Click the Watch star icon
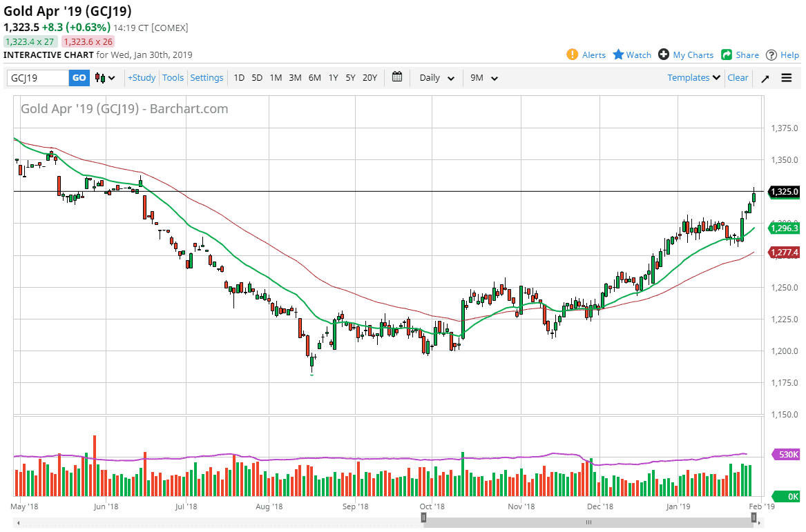 click(x=631, y=55)
